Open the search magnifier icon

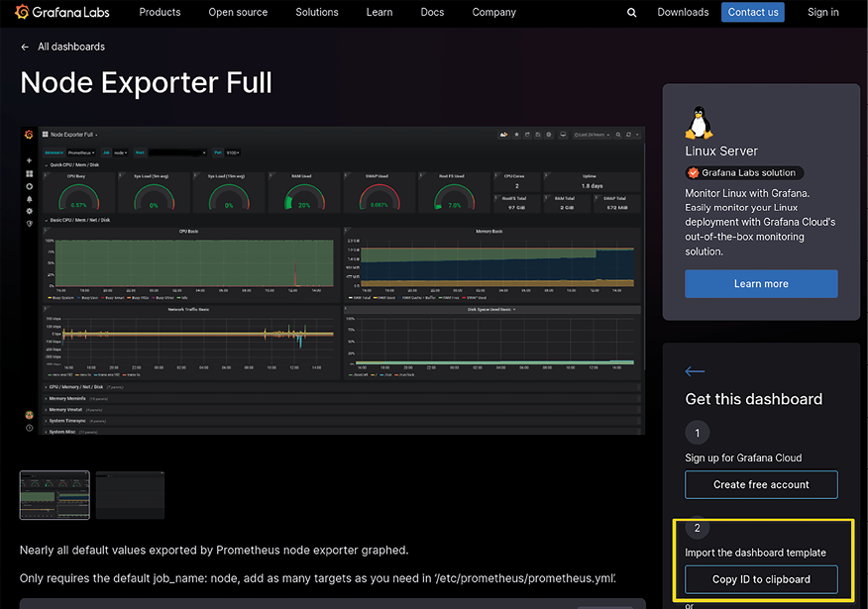click(632, 13)
